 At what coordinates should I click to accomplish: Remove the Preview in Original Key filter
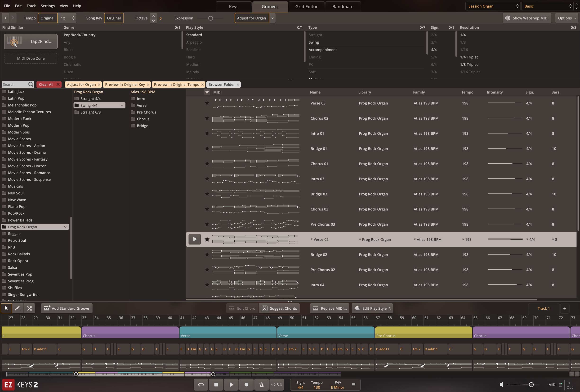point(148,84)
